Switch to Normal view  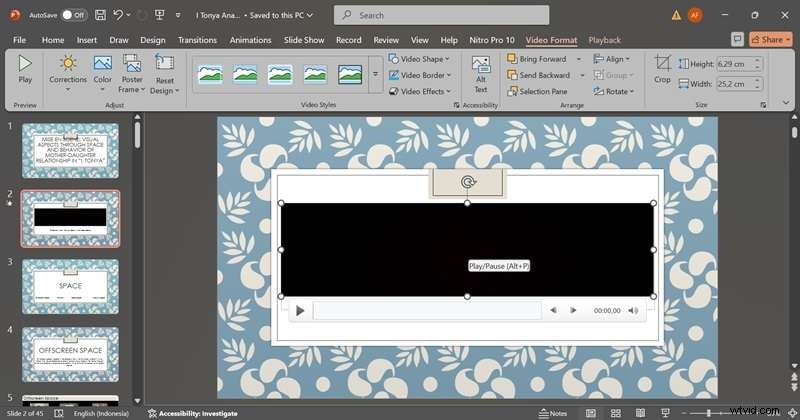(x=591, y=413)
